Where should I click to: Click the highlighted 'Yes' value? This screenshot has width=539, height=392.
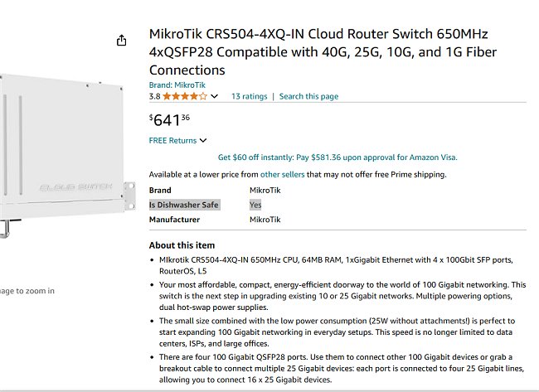pyautogui.click(x=255, y=205)
